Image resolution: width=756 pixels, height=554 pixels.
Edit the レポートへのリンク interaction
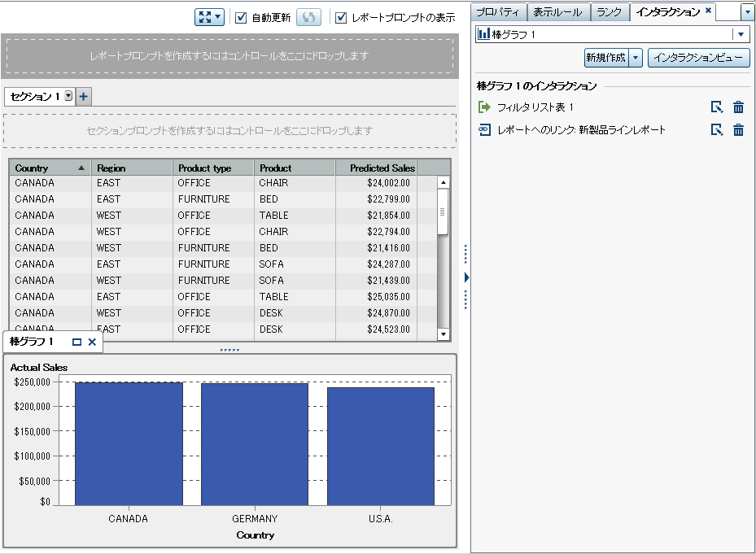point(716,130)
